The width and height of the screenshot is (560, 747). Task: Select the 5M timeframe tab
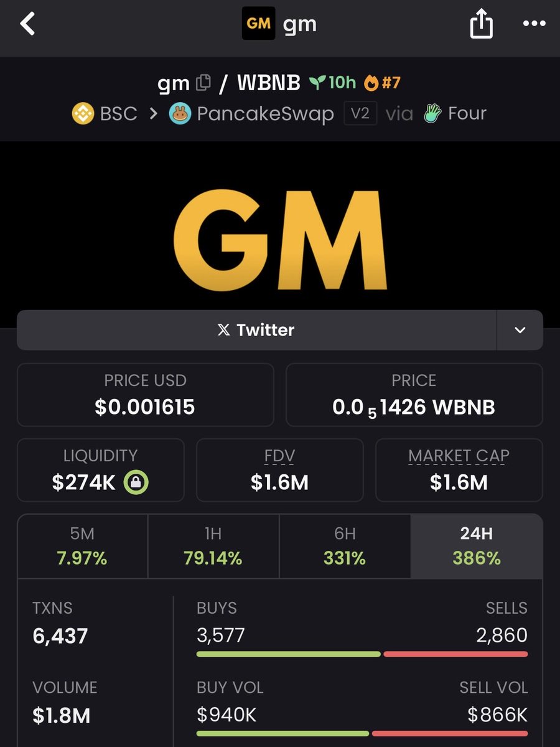coord(82,546)
